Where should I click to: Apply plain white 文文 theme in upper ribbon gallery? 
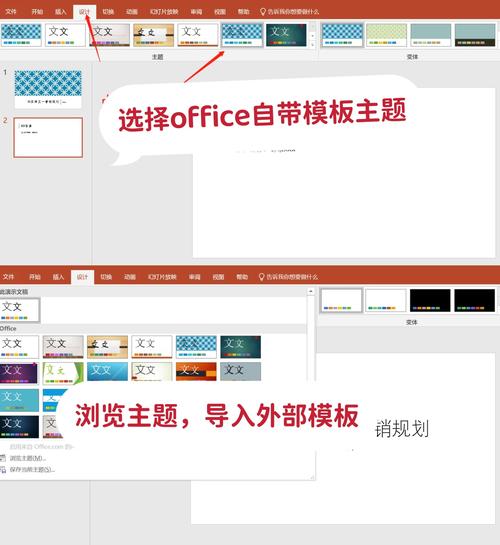coord(65,35)
